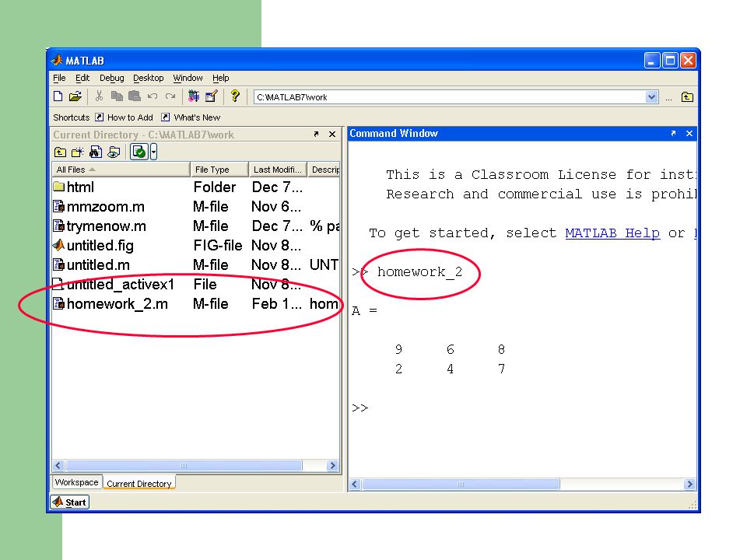Select the mmzoom.m file
Screen dimensions: 747x560
coord(195,207)
